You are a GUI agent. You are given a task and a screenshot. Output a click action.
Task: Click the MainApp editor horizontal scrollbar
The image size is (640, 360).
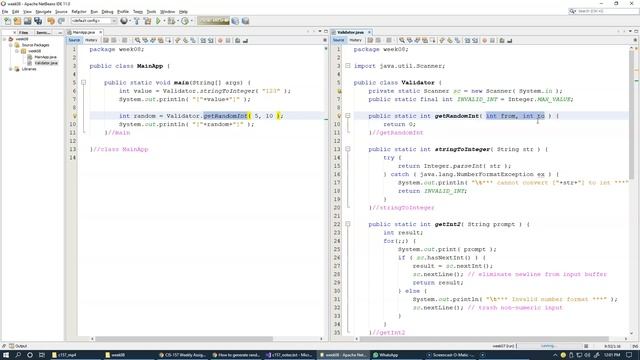[184, 339]
